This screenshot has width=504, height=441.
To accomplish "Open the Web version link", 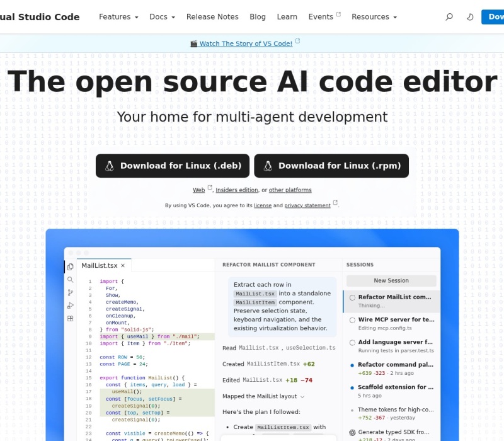I will pyautogui.click(x=199, y=190).
